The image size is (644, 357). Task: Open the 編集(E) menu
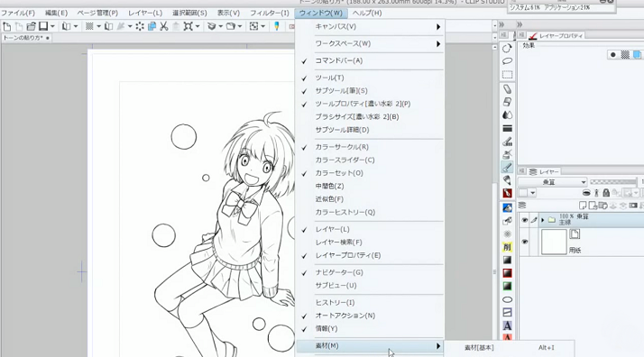(56, 14)
